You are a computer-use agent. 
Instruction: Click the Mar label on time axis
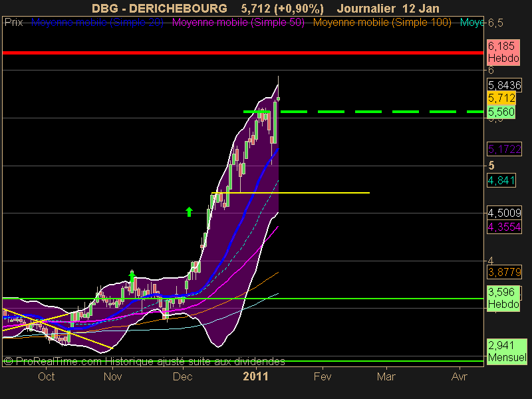click(x=386, y=376)
